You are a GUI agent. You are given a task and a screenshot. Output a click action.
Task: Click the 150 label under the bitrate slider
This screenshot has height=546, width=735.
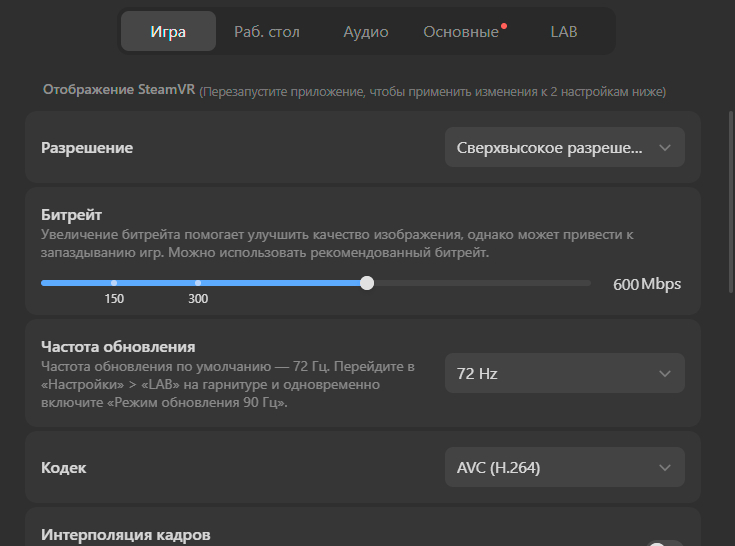pos(114,299)
